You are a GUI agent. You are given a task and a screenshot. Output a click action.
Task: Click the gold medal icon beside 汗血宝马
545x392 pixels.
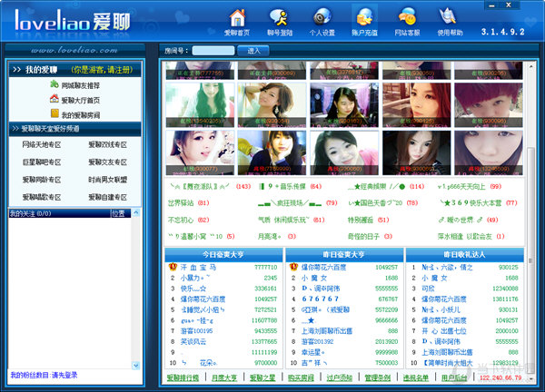point(173,267)
